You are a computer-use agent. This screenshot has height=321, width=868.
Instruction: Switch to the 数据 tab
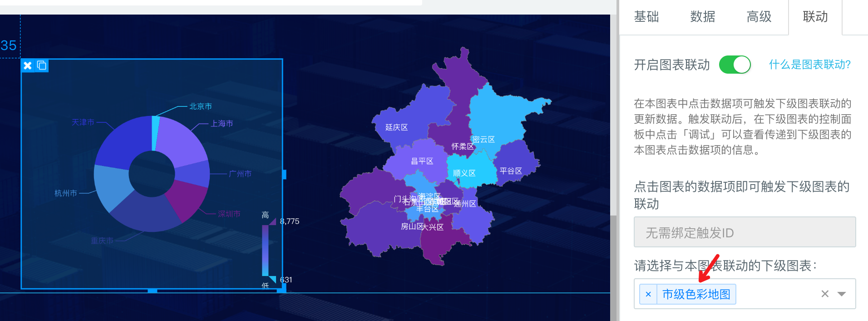703,17
